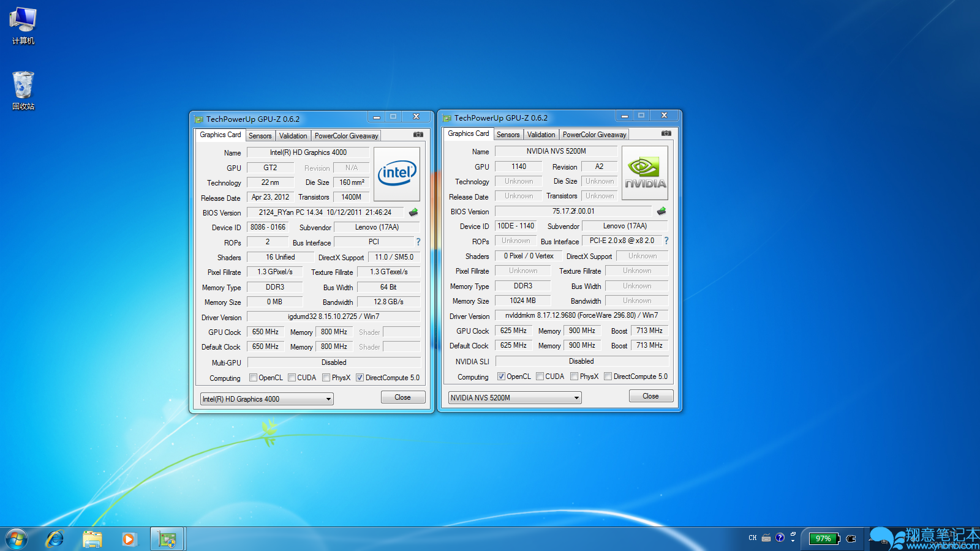Click Multi-GPU Disabled field in Intel window
This screenshot has height=551, width=980.
coord(334,362)
